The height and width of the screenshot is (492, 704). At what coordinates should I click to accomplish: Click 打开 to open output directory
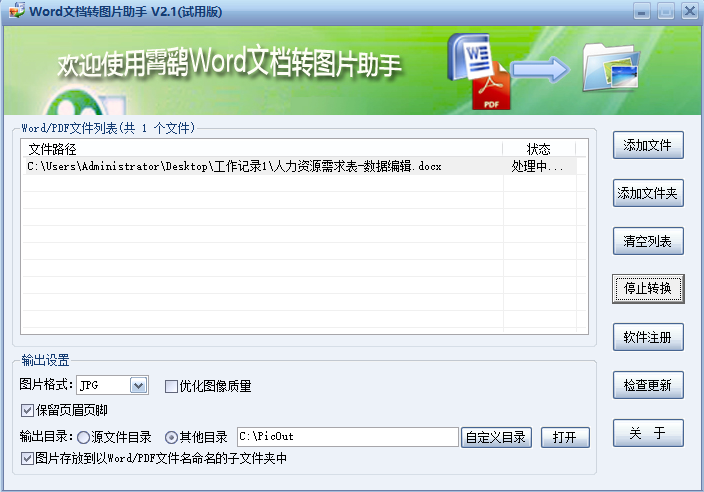coord(565,437)
